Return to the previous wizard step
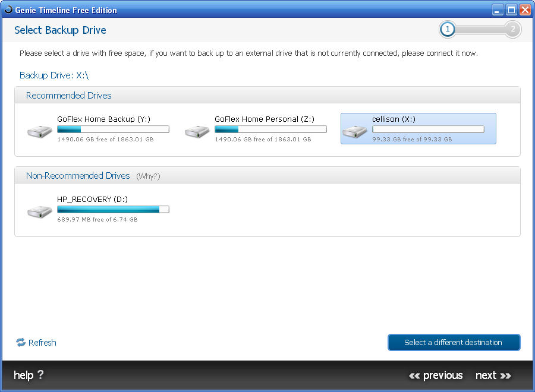The image size is (535, 392). [x=436, y=375]
